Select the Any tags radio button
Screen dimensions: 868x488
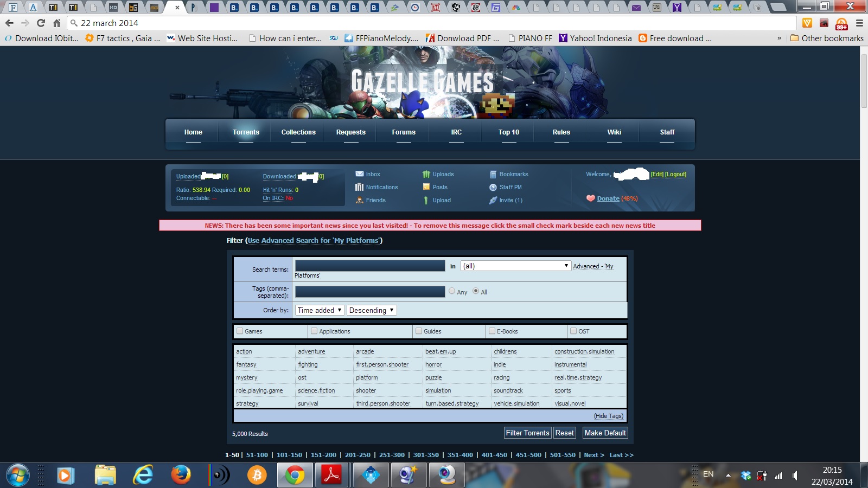click(452, 291)
